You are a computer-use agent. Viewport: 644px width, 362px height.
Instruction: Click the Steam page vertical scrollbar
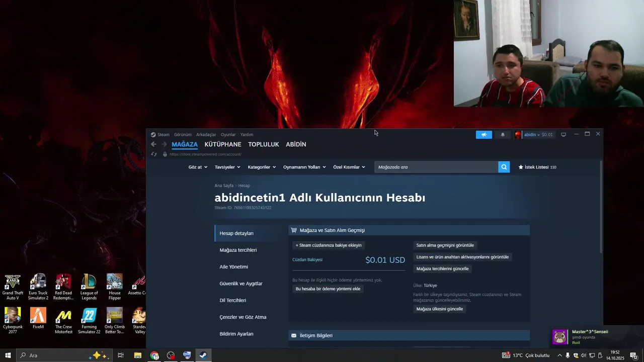pyautogui.click(x=601, y=207)
